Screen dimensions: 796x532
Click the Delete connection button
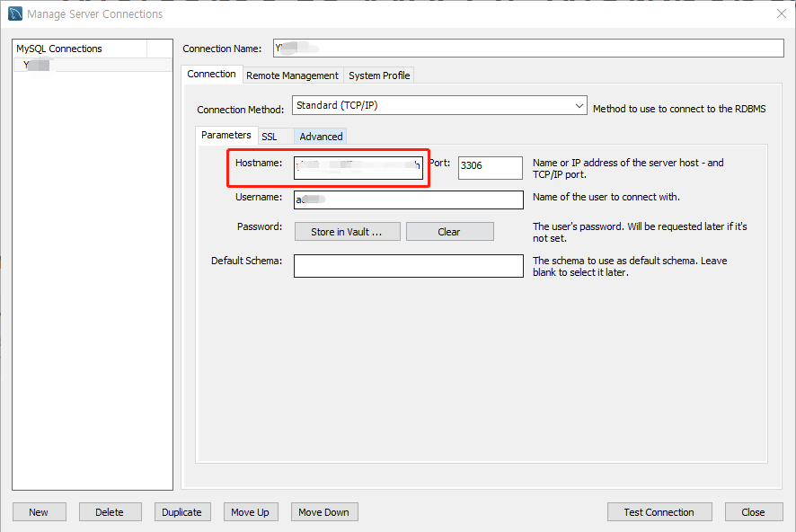coord(110,511)
